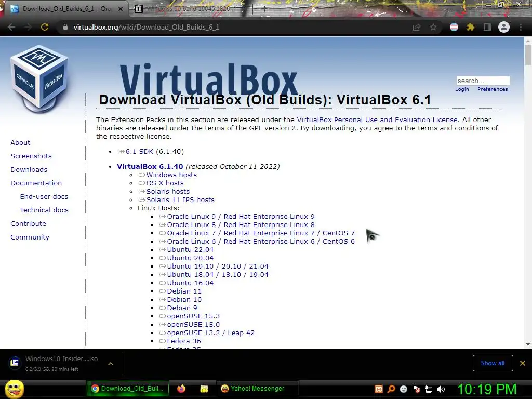Close the Download_Old_Builds_6_1 tab
The width and height of the screenshot is (532, 399).
pos(121,9)
